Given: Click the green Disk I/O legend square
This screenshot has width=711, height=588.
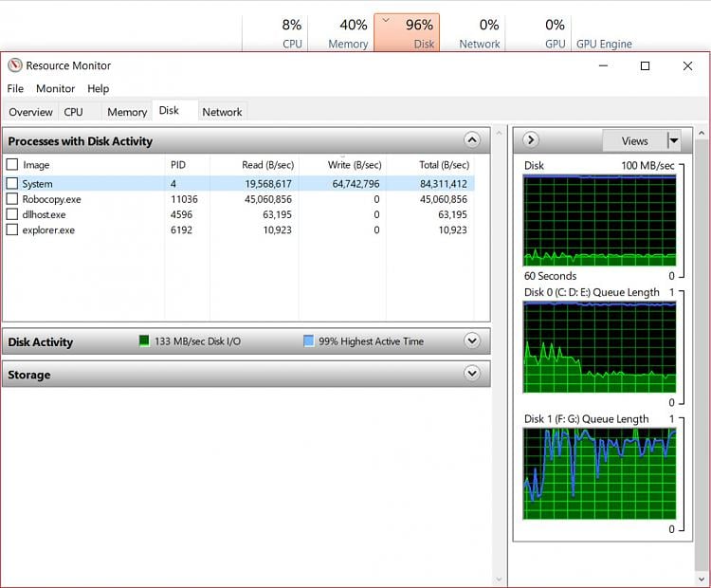Looking at the screenshot, I should 144,341.
